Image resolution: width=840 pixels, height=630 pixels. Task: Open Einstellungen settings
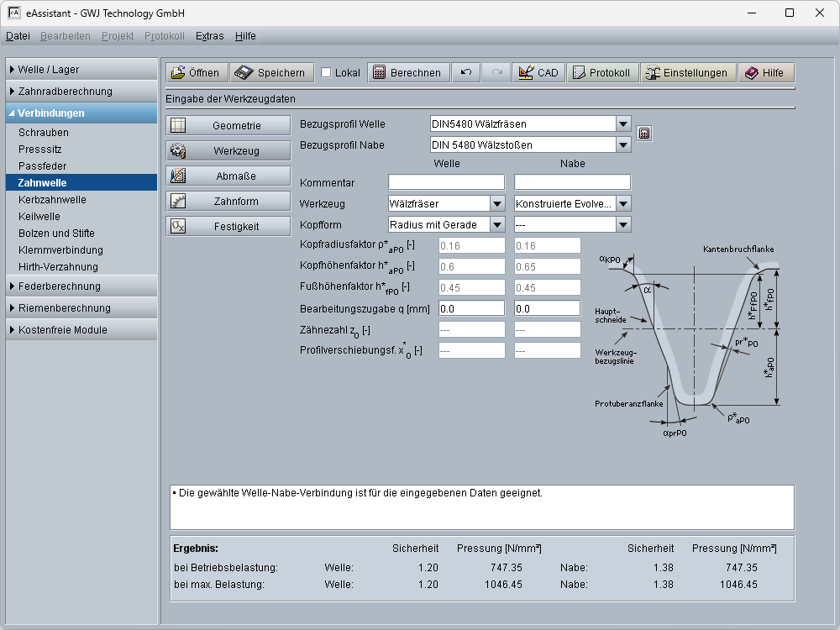tap(688, 73)
